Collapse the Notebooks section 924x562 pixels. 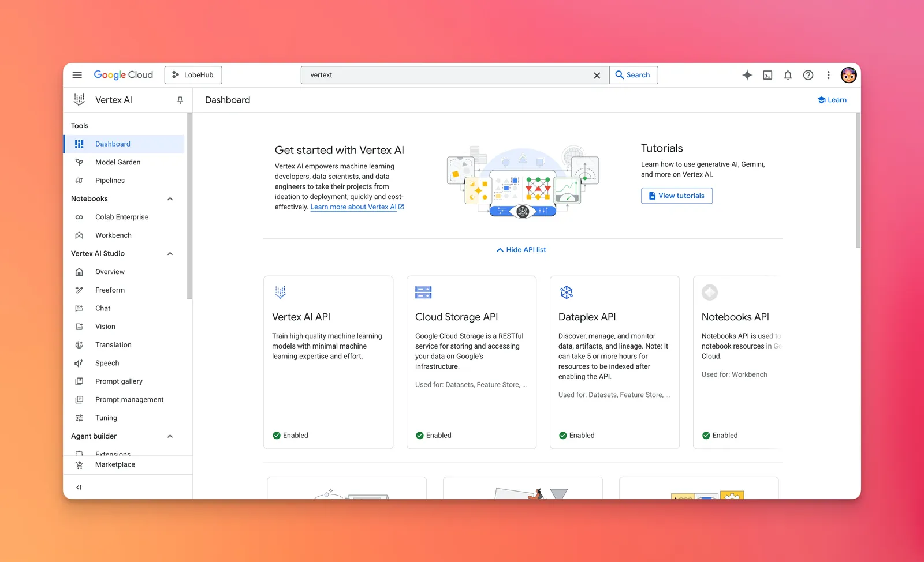[170, 199]
